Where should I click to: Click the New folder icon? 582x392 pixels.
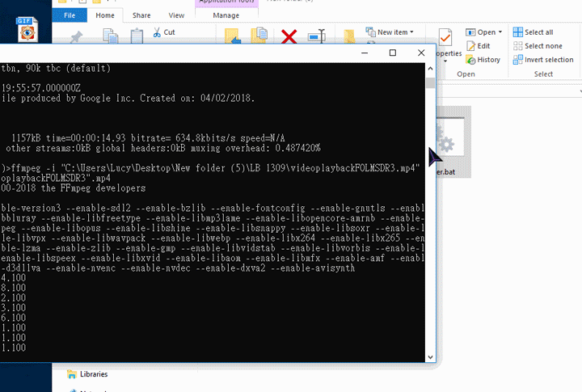pyautogui.click(x=349, y=36)
